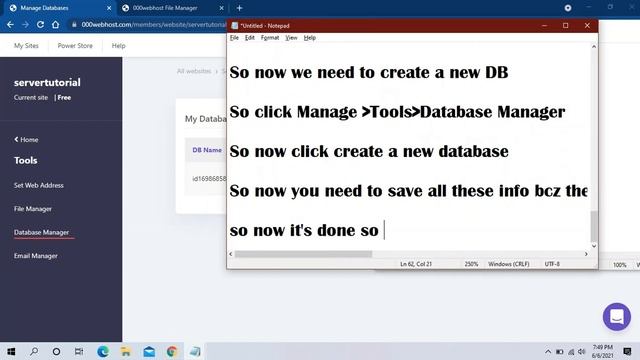Open the Notepad Help menu
The width and height of the screenshot is (640, 360).
coord(310,38)
